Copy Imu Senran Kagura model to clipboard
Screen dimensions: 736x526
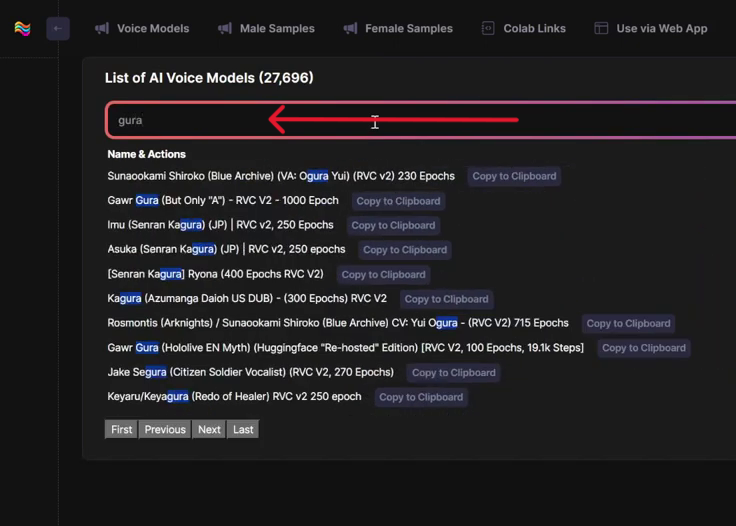pyautogui.click(x=393, y=226)
